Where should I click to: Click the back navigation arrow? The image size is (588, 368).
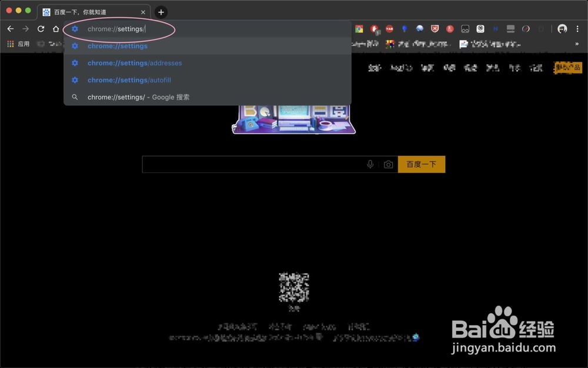coord(10,28)
